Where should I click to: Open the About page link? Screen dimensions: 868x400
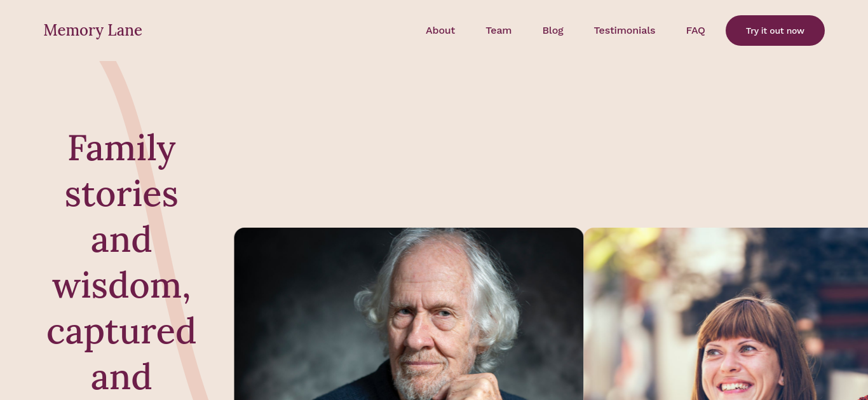pos(440,31)
